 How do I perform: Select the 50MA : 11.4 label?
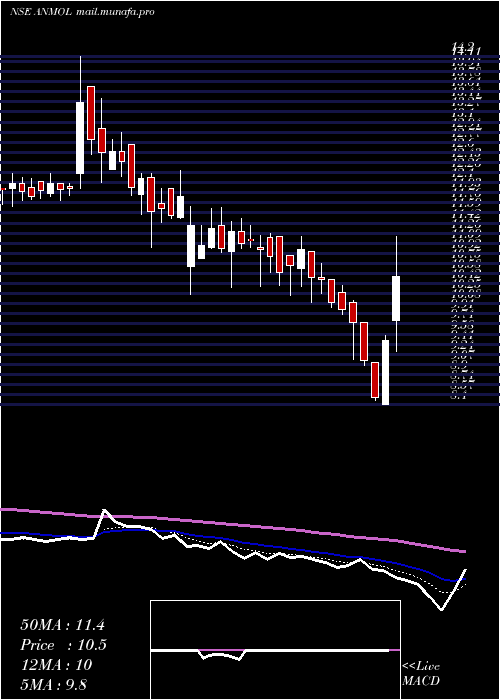coord(62,625)
